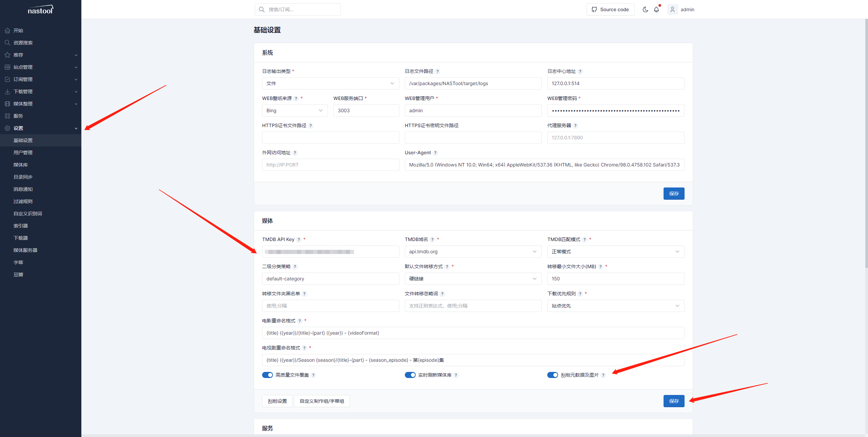
Task: Open TMDB匹配模式 dropdown
Action: 615,252
